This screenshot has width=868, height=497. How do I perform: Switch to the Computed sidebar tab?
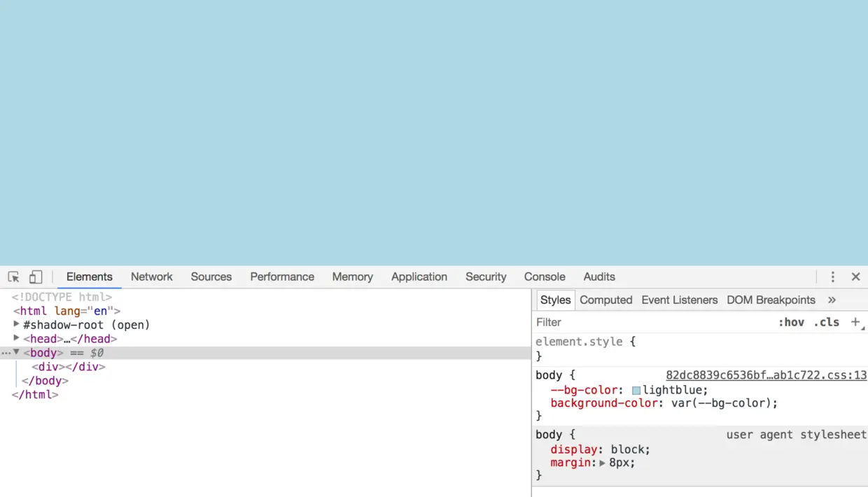click(605, 300)
